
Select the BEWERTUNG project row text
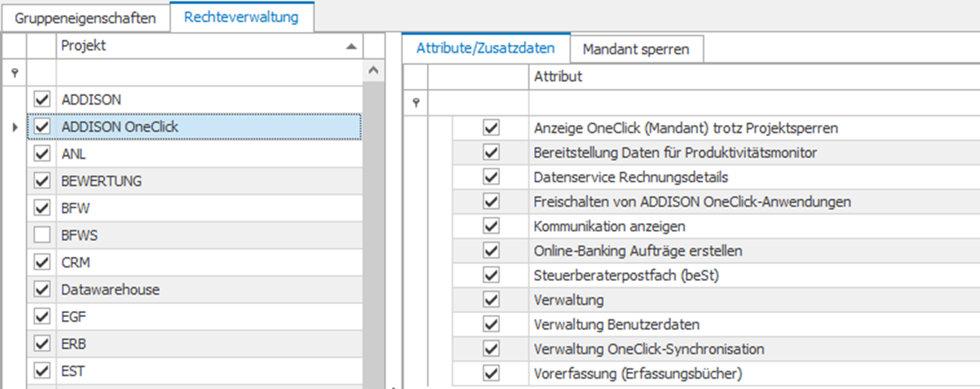coord(102,181)
